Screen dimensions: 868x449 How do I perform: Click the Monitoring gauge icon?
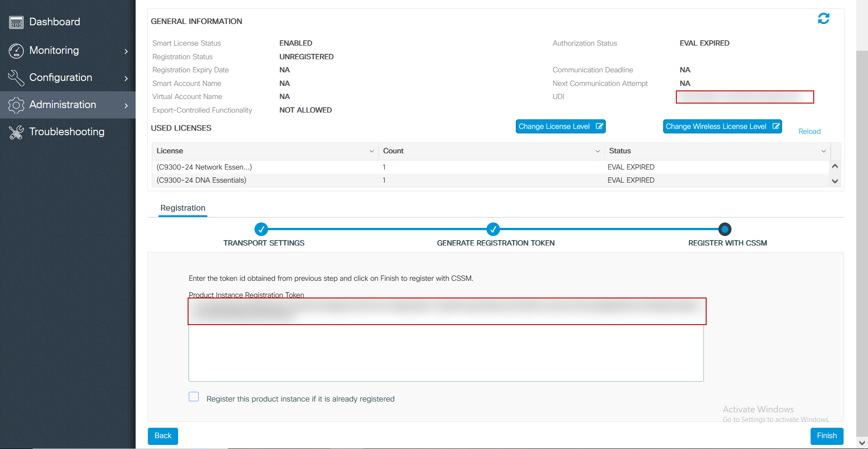16,51
